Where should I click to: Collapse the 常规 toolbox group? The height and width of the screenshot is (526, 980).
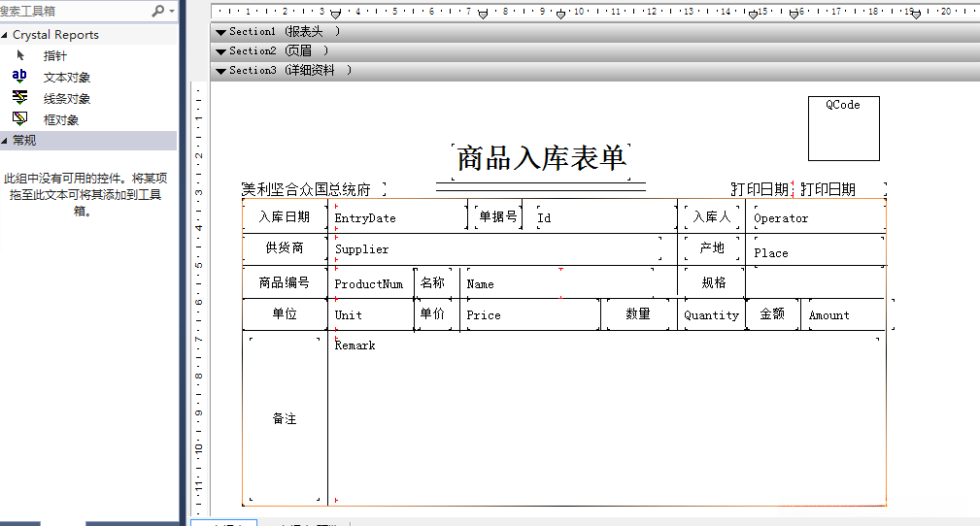tap(5, 141)
